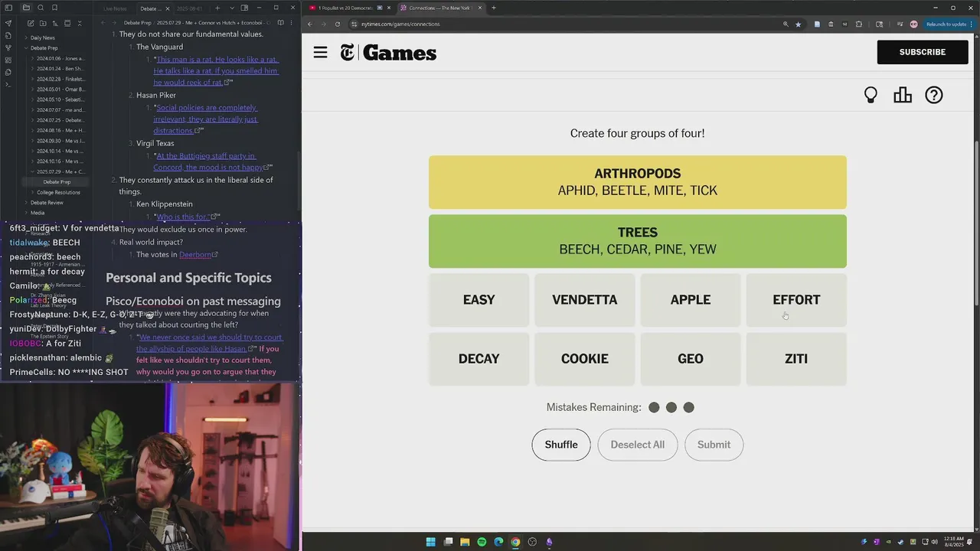Click the NYT Games logo
The width and height of the screenshot is (980, 551).
click(x=388, y=53)
